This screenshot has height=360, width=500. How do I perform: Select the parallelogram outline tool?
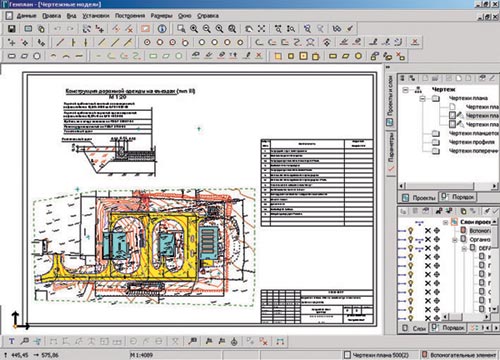tap(25, 56)
